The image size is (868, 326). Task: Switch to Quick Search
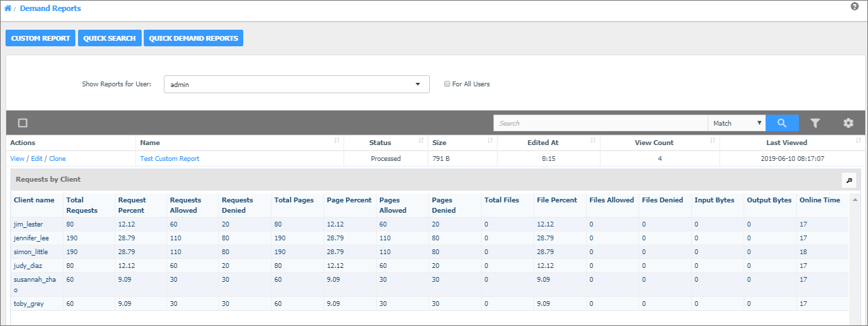click(x=110, y=38)
